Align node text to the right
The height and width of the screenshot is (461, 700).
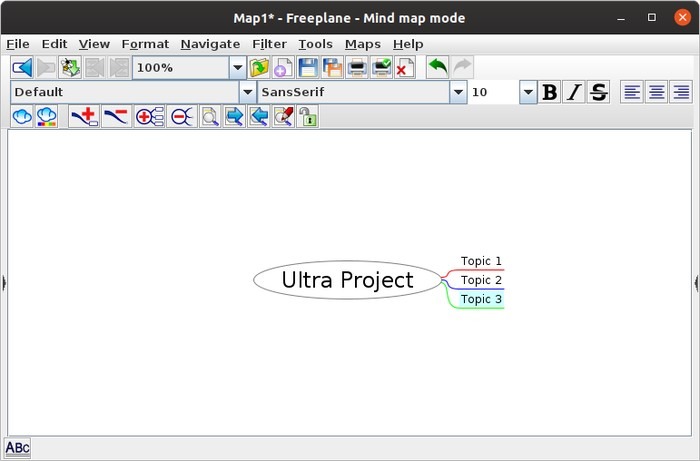coord(681,92)
